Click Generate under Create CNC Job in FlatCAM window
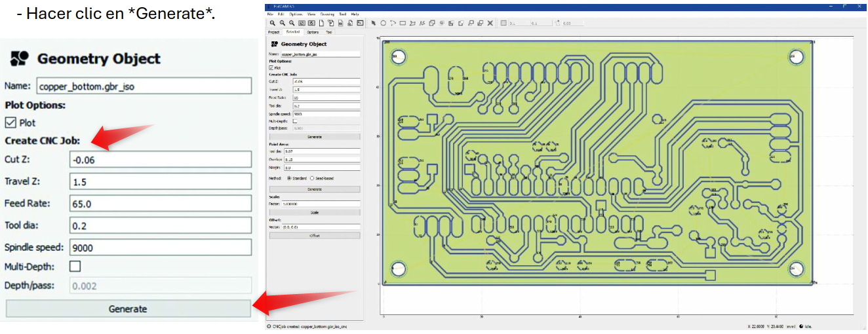The height and width of the screenshot is (334, 868). (315, 137)
